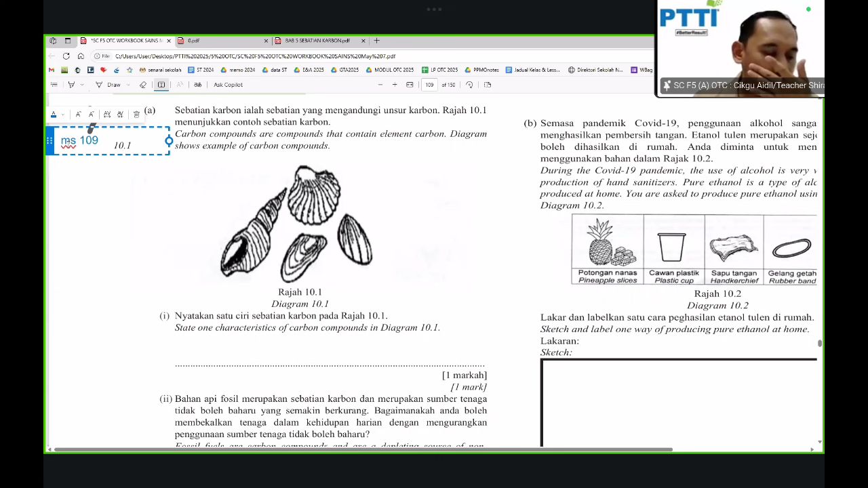
Task: Open the PPMOnotes bookmark
Action: (x=482, y=70)
